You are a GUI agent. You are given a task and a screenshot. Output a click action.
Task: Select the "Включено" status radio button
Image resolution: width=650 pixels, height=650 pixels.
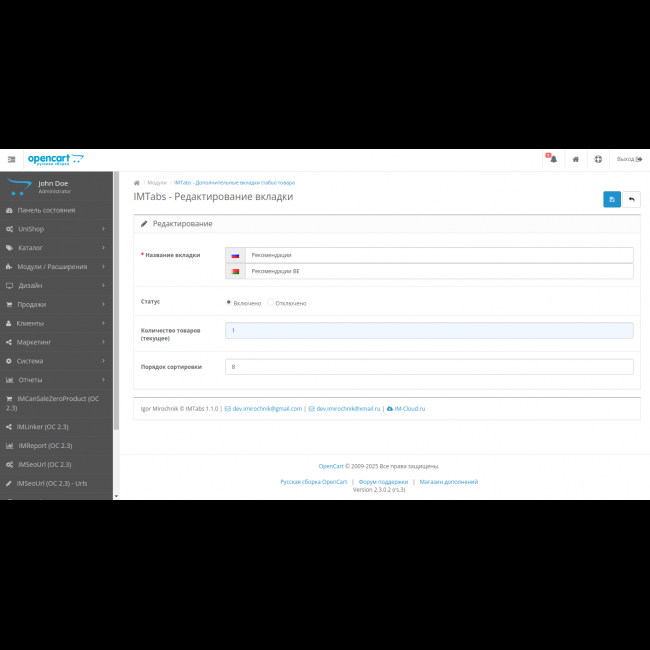pos(229,302)
